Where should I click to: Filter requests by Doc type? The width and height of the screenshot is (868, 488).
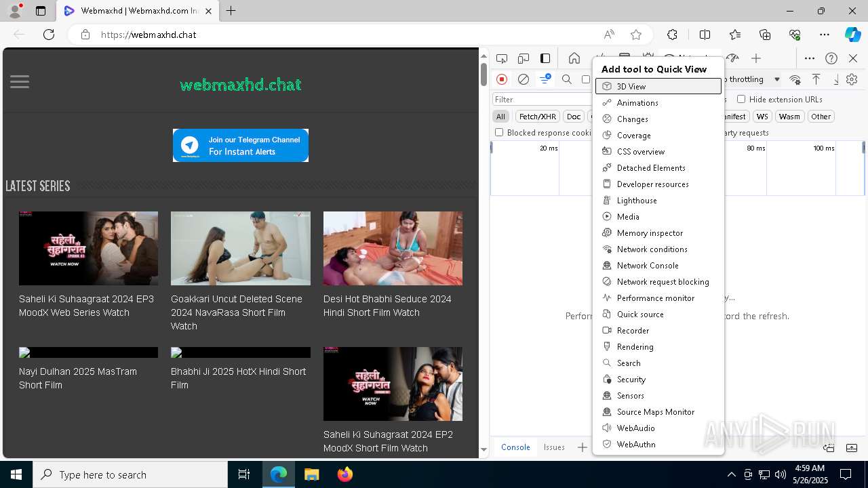coord(574,117)
